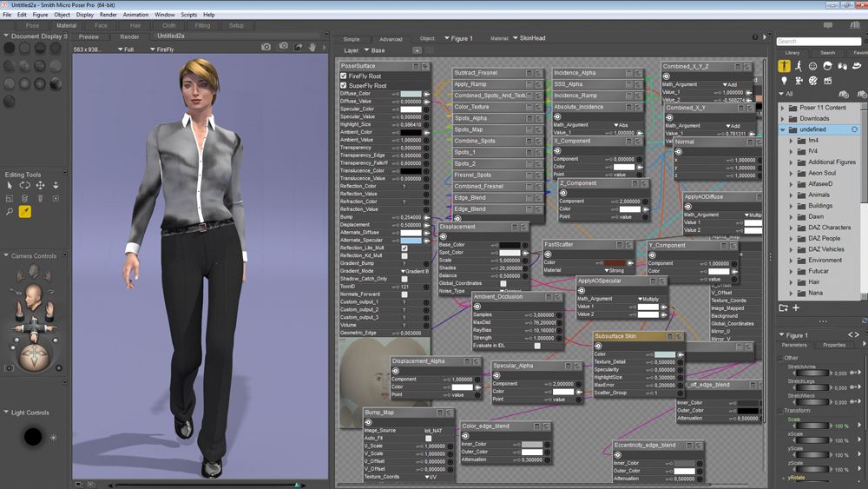Switch to the Properties tab for Figure 1
This screenshot has height=489, width=868.
tap(833, 345)
